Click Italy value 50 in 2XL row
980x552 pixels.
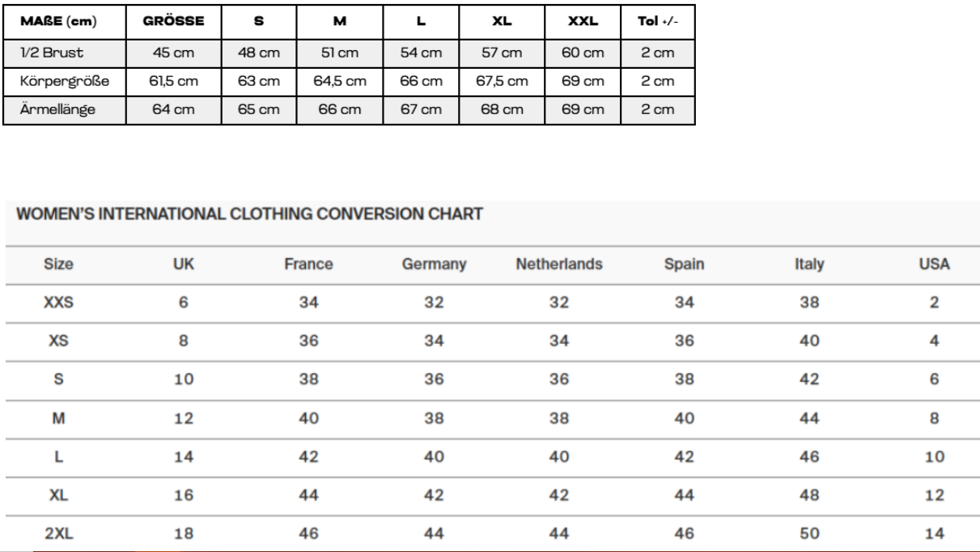click(808, 533)
